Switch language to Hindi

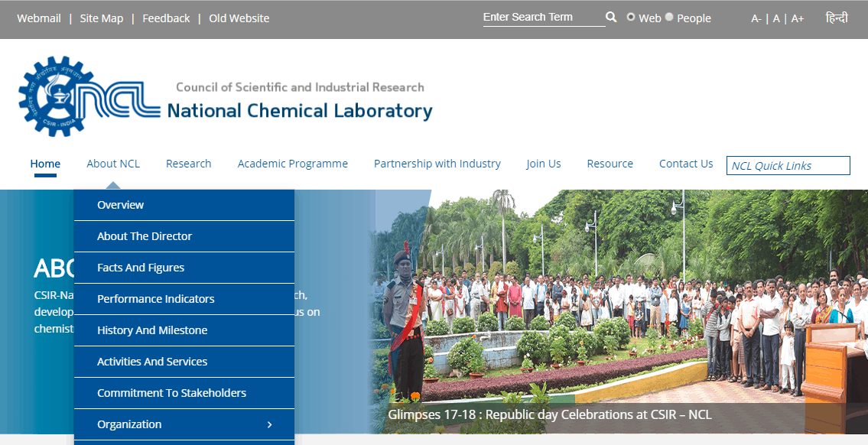pyautogui.click(x=837, y=18)
